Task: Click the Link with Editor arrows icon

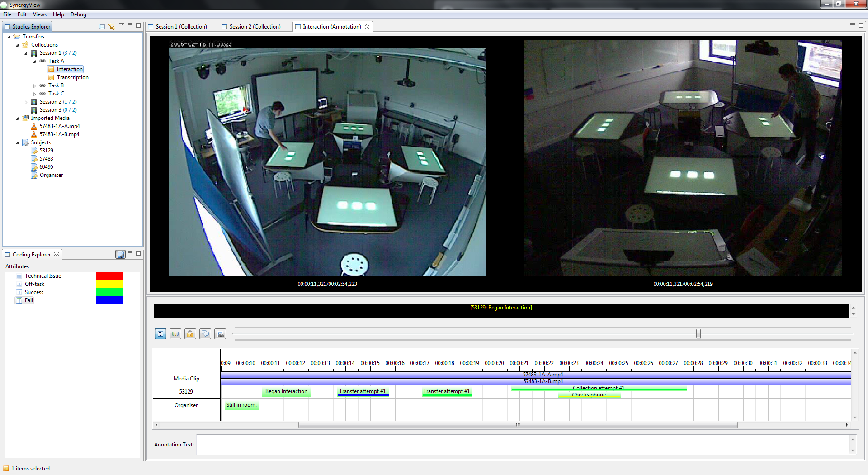Action: coord(112,26)
